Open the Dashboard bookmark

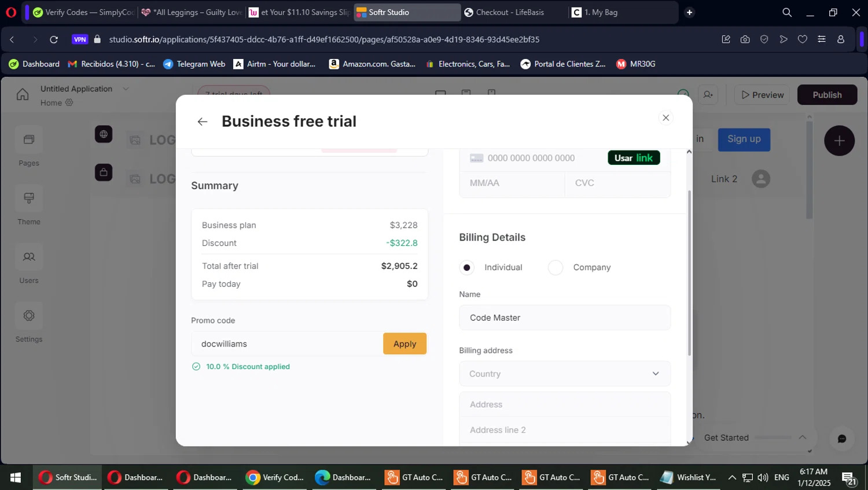(x=34, y=64)
